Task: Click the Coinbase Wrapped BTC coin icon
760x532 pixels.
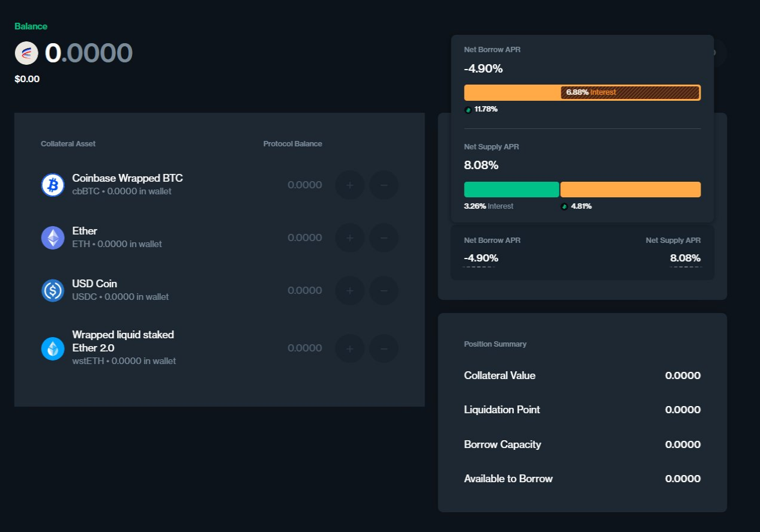Action: pyautogui.click(x=53, y=185)
